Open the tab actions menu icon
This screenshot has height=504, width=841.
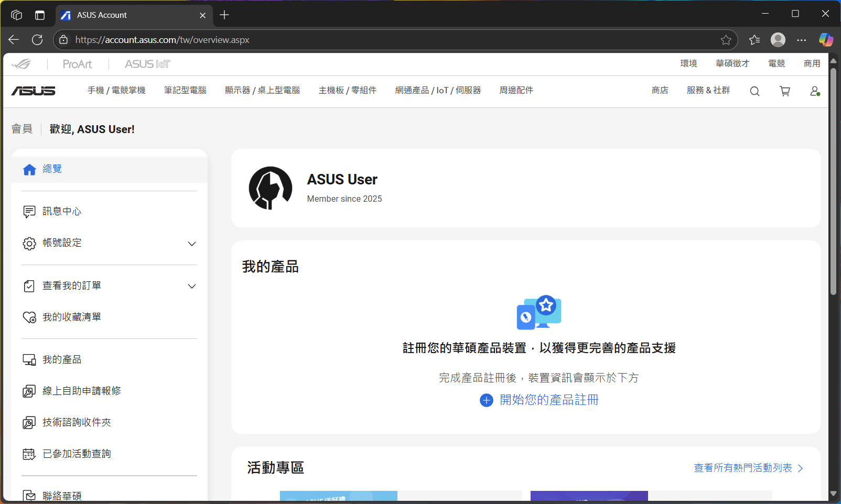pyautogui.click(x=40, y=15)
